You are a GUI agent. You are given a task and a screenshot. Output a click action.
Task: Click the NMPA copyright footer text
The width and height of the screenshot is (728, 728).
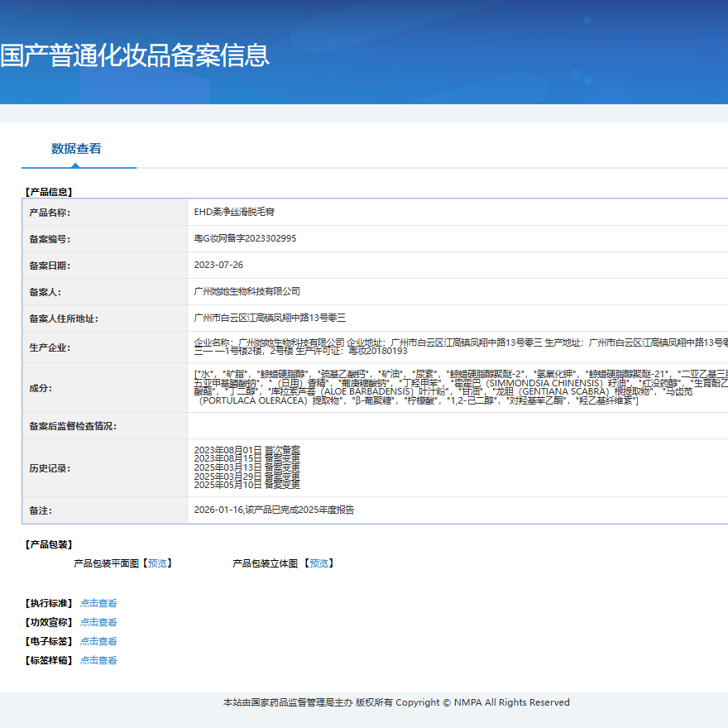(396, 702)
